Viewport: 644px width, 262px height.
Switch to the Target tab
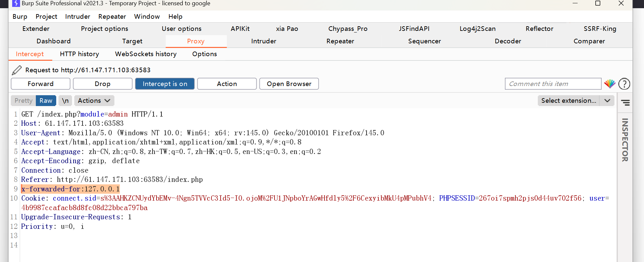click(x=132, y=41)
